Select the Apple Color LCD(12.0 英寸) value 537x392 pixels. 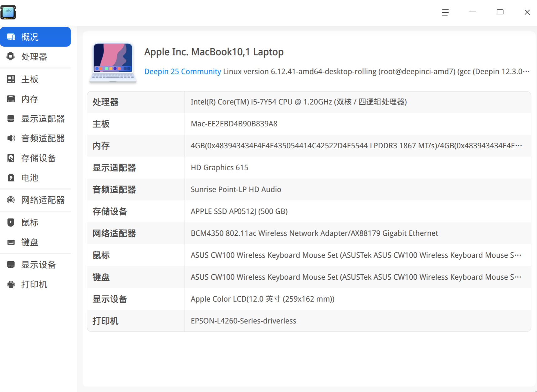coord(263,299)
